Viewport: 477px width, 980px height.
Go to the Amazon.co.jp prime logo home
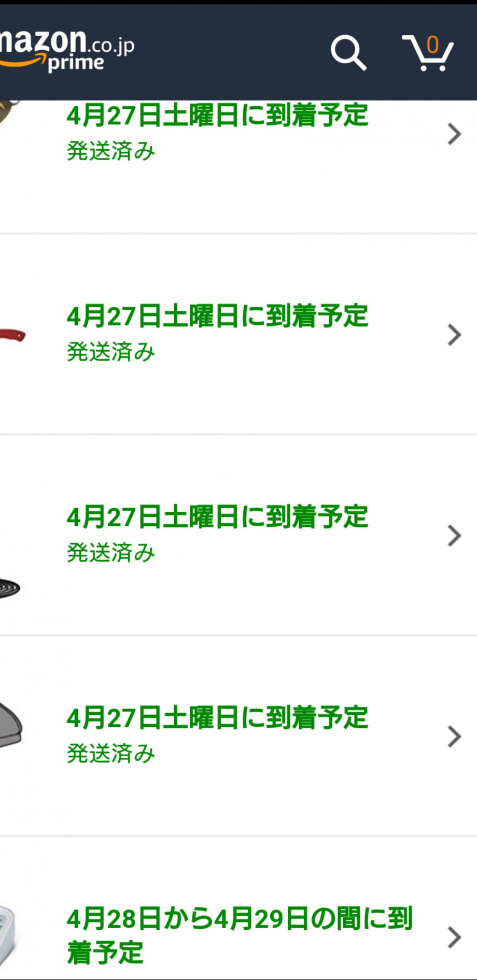[x=67, y=50]
